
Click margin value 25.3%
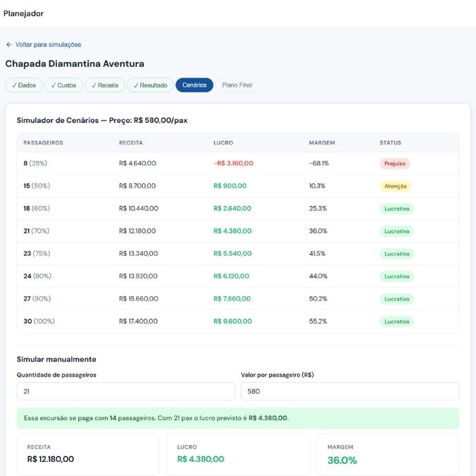pyautogui.click(x=318, y=208)
